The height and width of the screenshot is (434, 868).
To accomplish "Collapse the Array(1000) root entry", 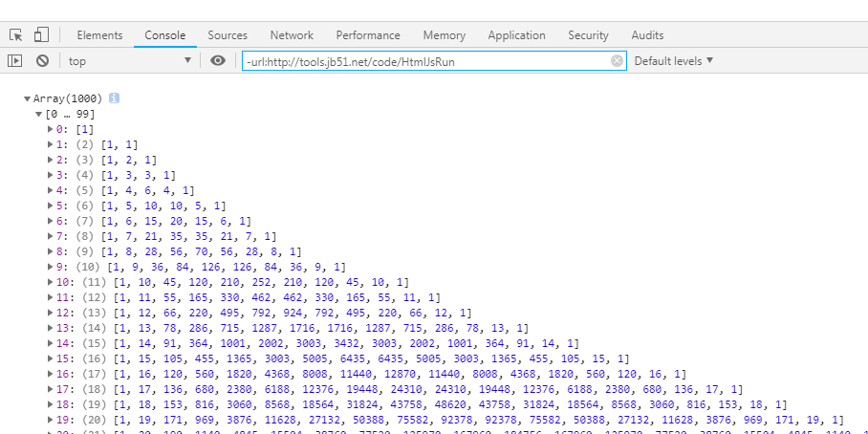I will point(27,99).
